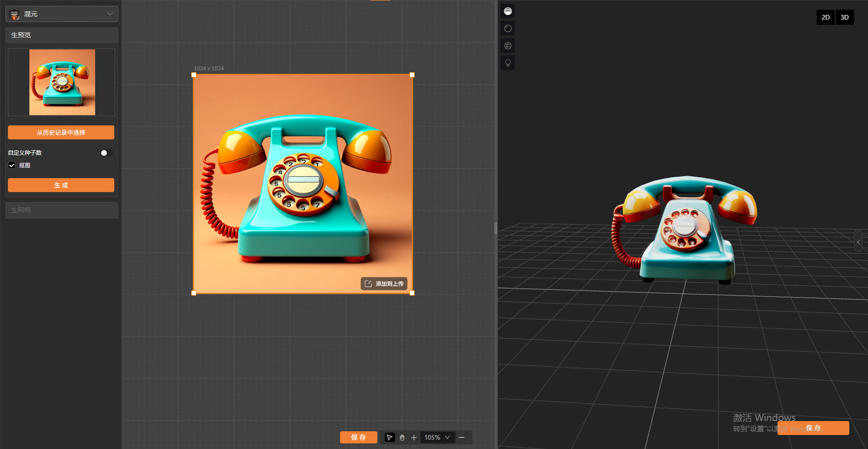Activate the hand pan tool
Image resolution: width=868 pixels, height=449 pixels.
click(x=402, y=437)
